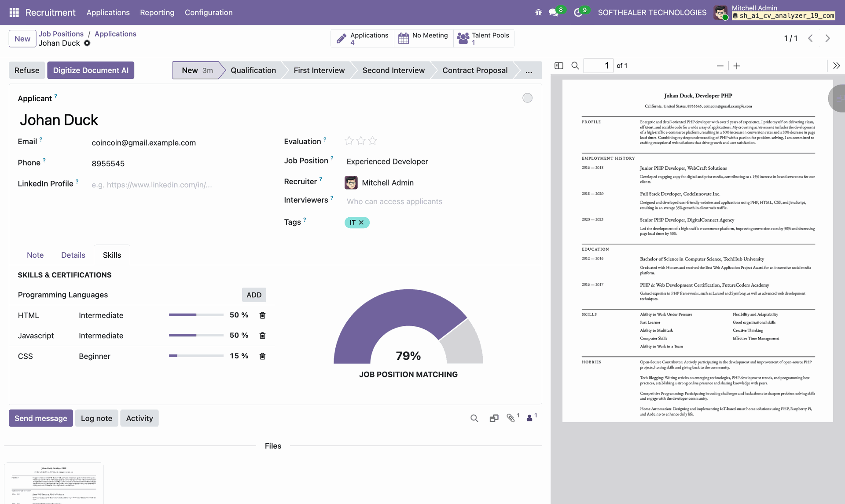The height and width of the screenshot is (504, 845).
Task: Remove the IT tag
Action: point(361,223)
